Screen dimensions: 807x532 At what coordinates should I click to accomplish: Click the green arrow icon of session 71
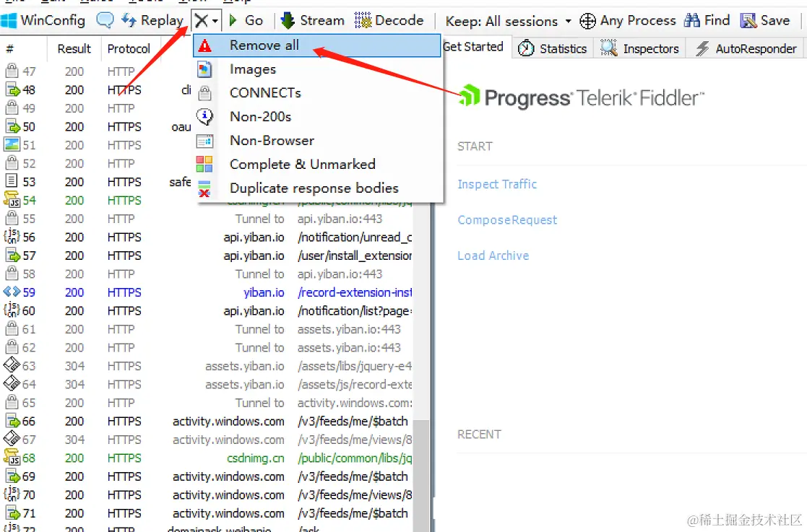(x=12, y=513)
